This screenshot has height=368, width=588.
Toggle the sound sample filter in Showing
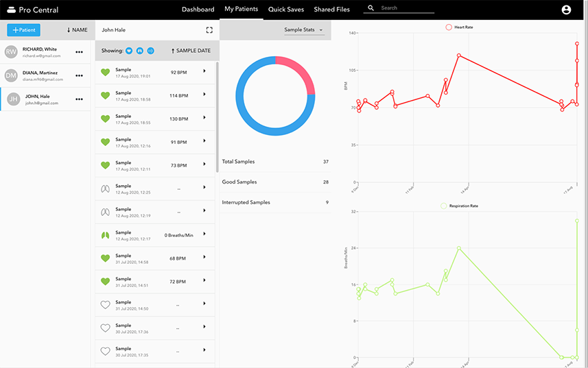click(151, 51)
